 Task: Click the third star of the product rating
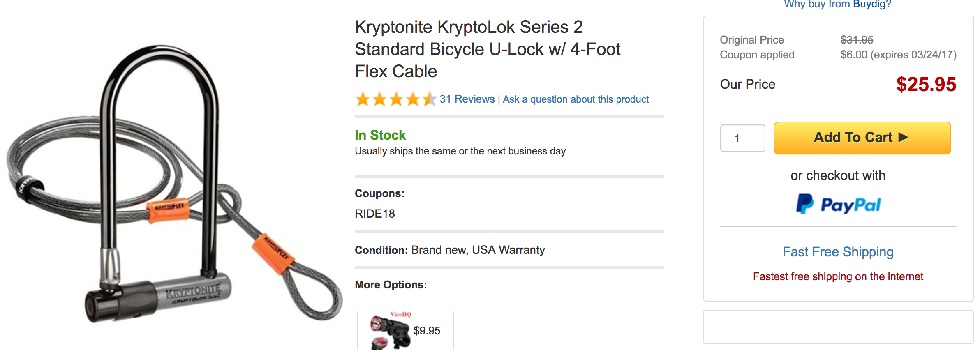pyautogui.click(x=397, y=99)
